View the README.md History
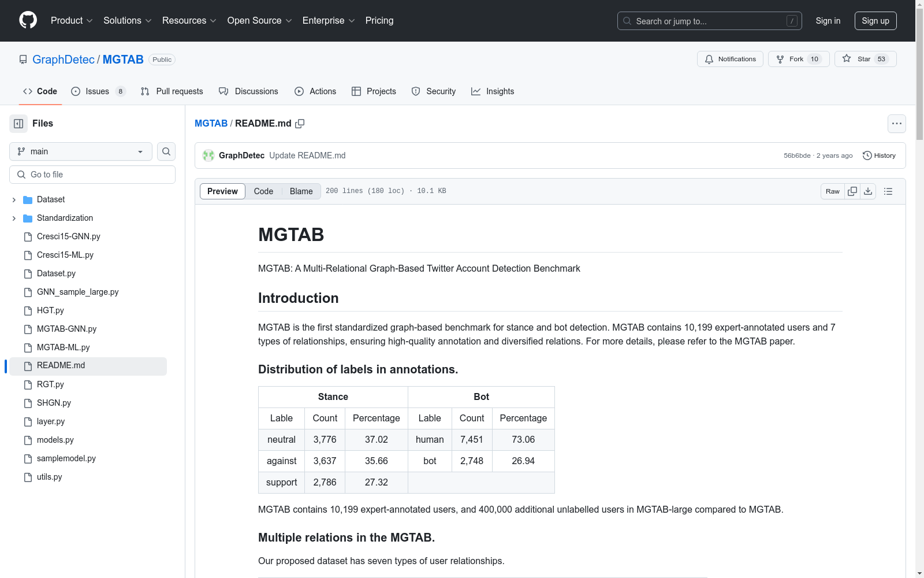Image resolution: width=924 pixels, height=578 pixels. [x=879, y=155]
